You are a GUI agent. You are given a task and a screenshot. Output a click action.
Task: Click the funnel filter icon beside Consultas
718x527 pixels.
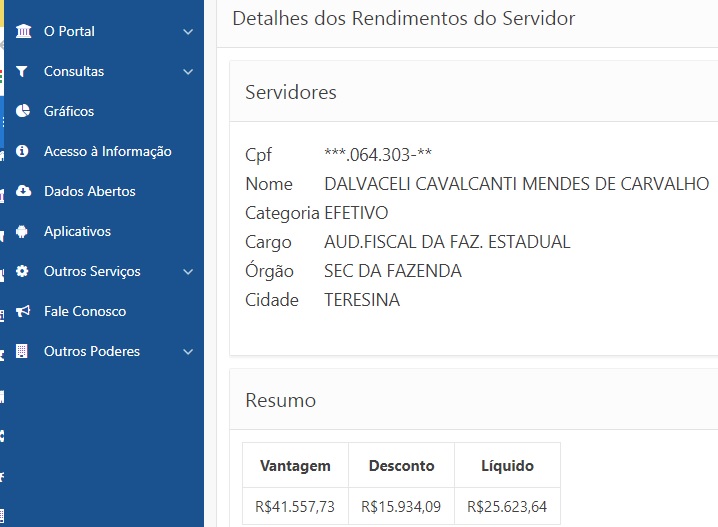click(x=22, y=71)
